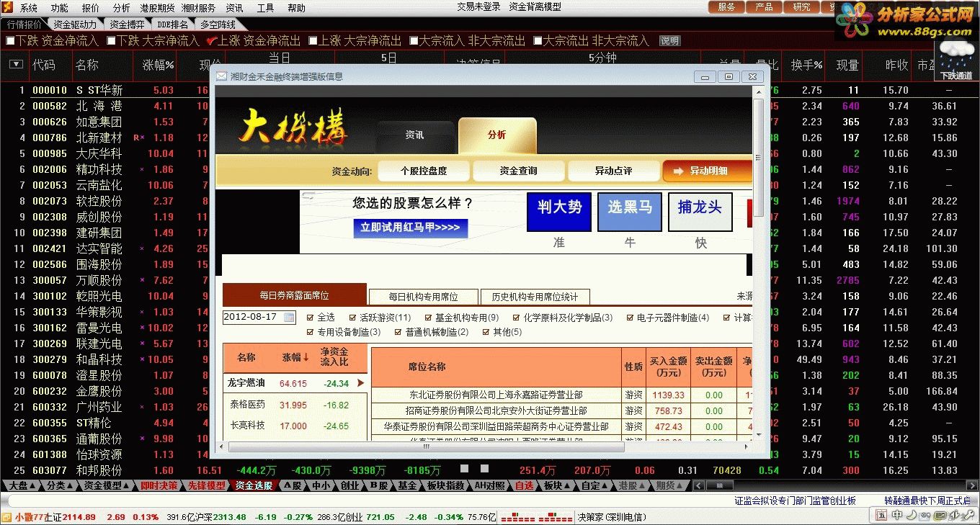Expand the 资金模型 bottom tab menu
980x525 pixels.
click(x=127, y=486)
